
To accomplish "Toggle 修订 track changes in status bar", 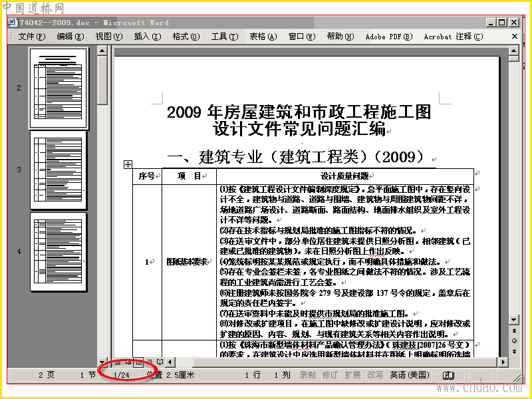I will (x=330, y=375).
